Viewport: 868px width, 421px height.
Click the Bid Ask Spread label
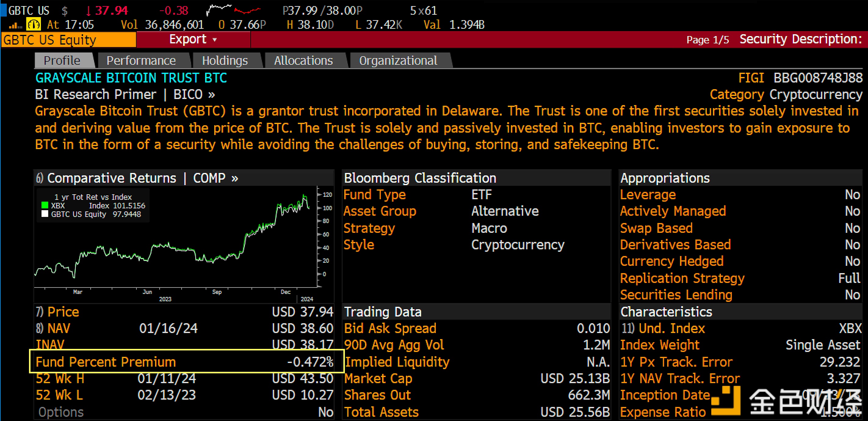coord(390,328)
